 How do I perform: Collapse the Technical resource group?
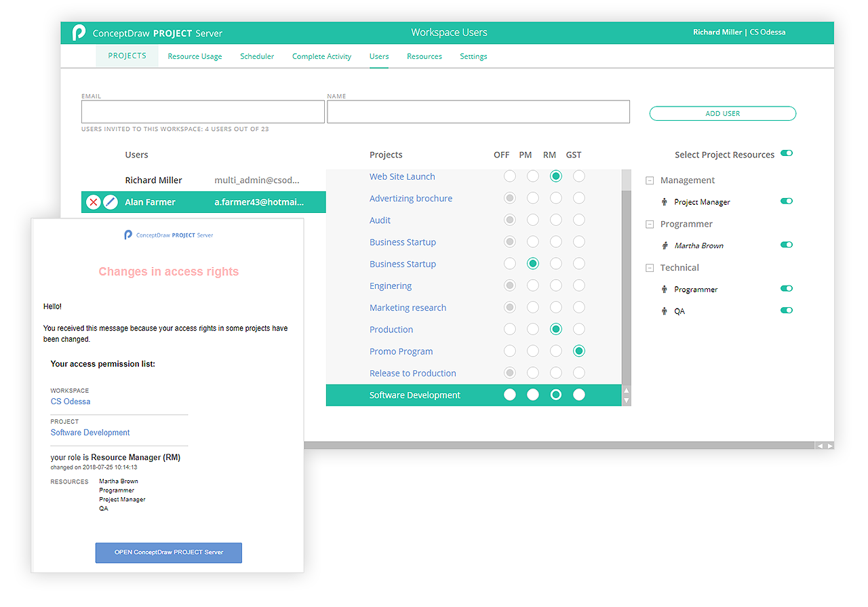click(650, 268)
